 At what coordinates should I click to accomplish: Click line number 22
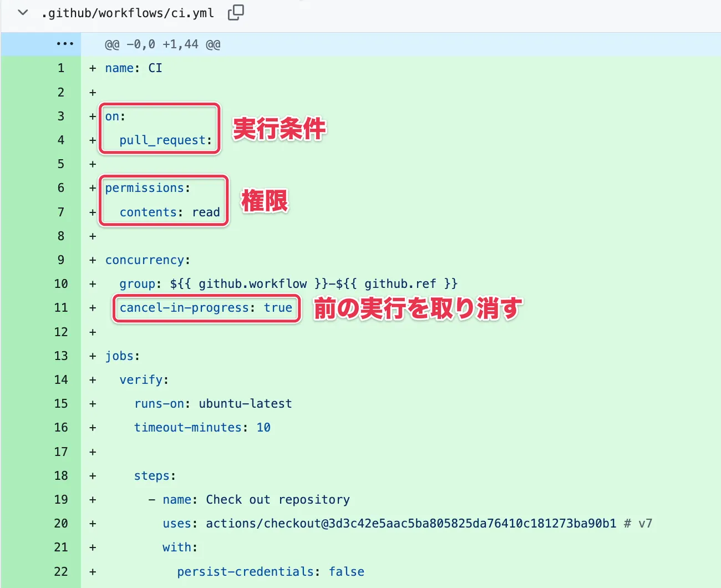click(x=61, y=571)
